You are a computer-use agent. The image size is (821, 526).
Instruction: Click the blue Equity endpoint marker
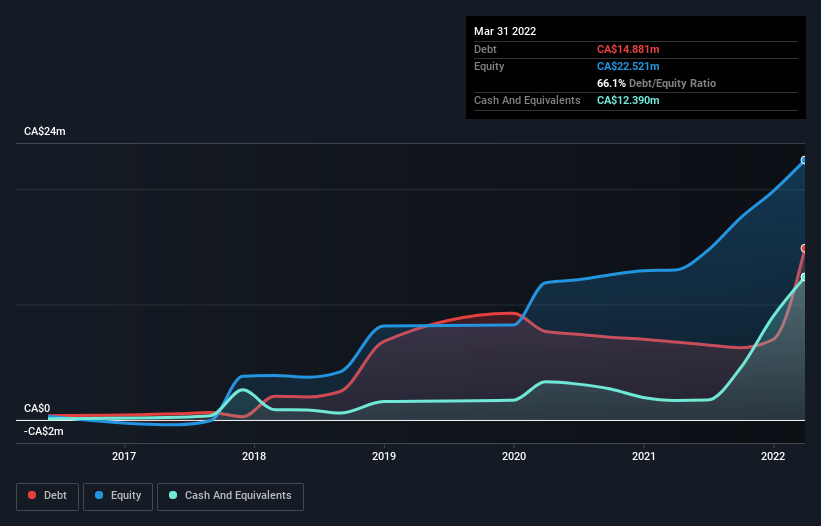[x=804, y=160]
